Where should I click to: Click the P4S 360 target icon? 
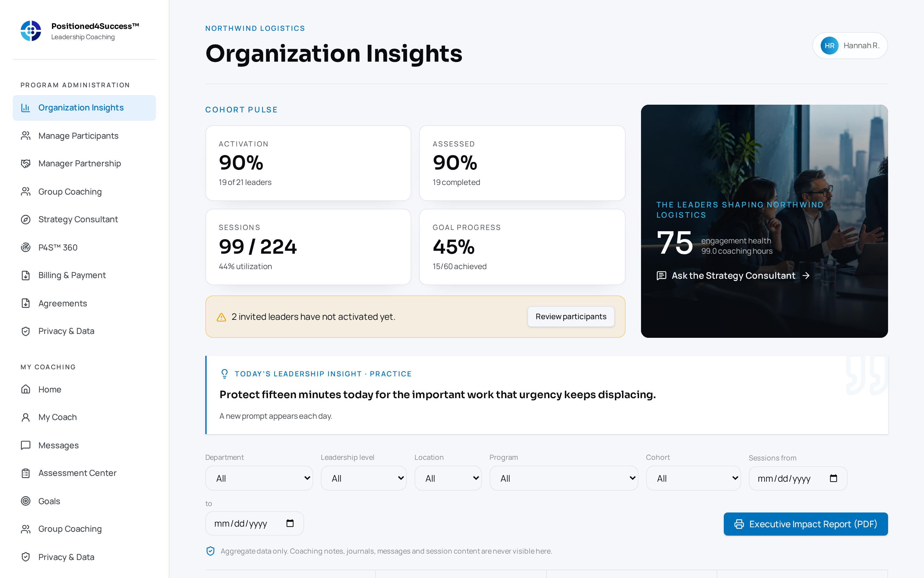point(26,247)
